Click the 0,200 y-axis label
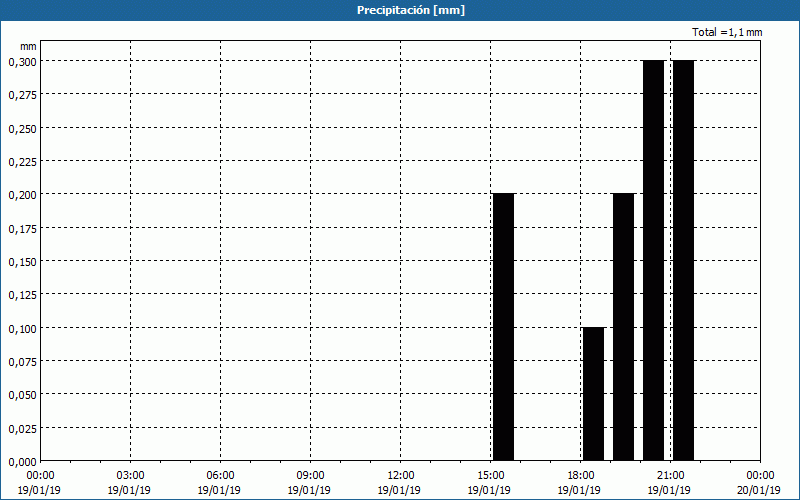 point(22,195)
